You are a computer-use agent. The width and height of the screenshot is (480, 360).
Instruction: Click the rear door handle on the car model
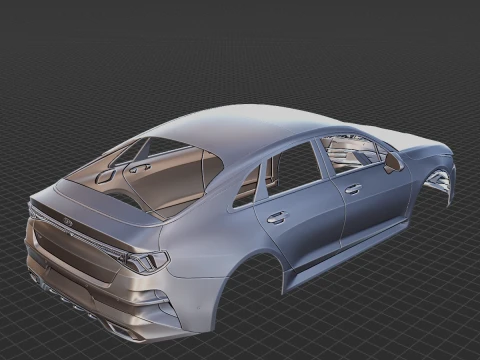pyautogui.click(x=277, y=217)
